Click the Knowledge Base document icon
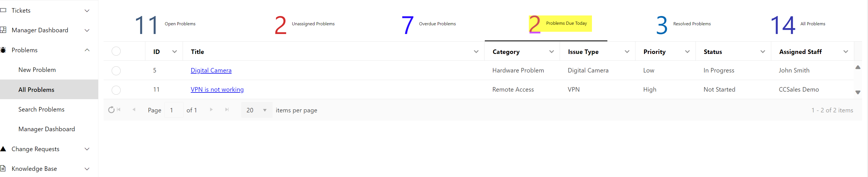This screenshot has height=177, width=868. pos(3,168)
